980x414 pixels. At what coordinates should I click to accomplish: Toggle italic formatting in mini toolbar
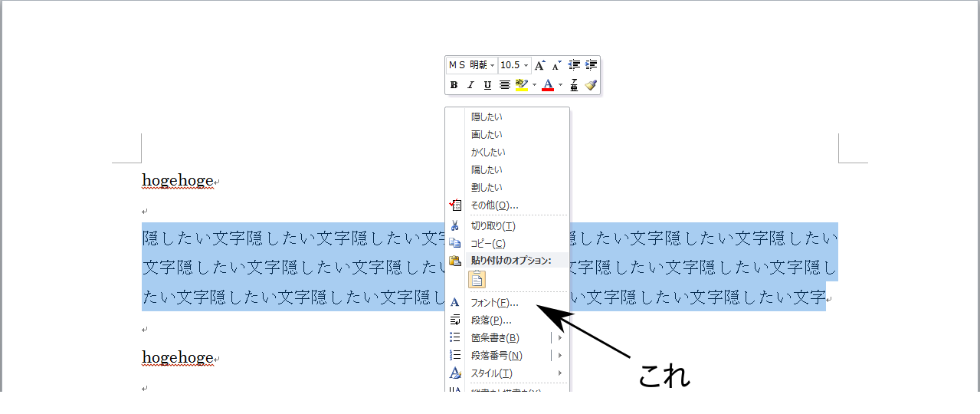(x=470, y=85)
